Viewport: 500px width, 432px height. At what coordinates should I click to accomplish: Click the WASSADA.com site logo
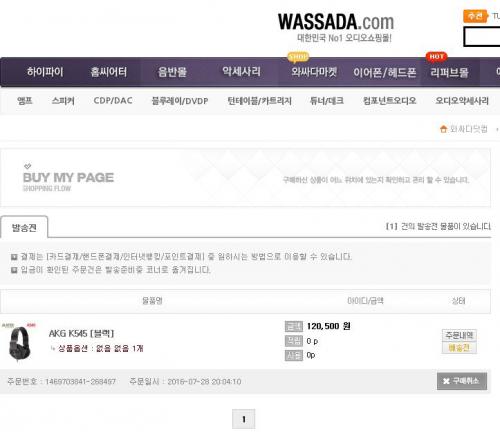(336, 27)
